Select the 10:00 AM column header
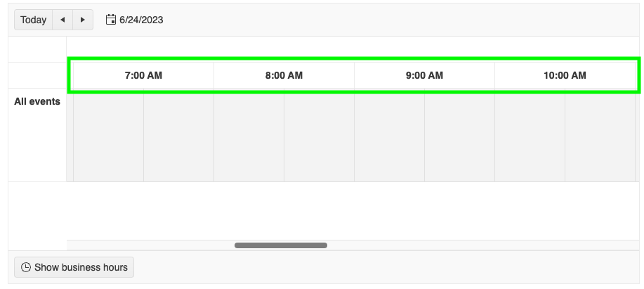Screen dimensions: 644x289 click(x=565, y=75)
